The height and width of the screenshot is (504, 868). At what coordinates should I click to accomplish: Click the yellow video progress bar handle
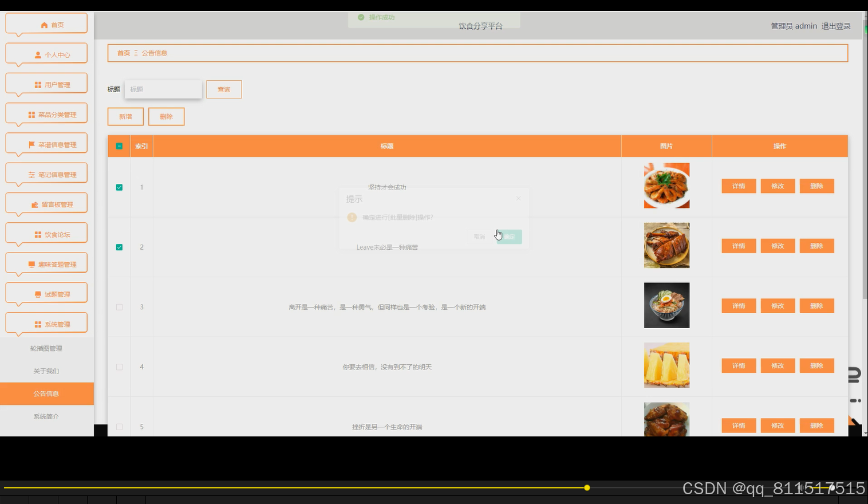pos(587,487)
